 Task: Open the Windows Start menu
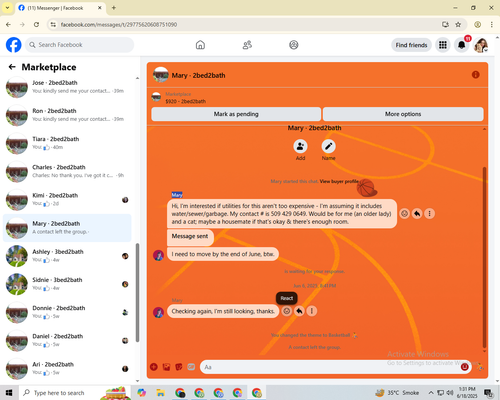[x=9, y=393]
